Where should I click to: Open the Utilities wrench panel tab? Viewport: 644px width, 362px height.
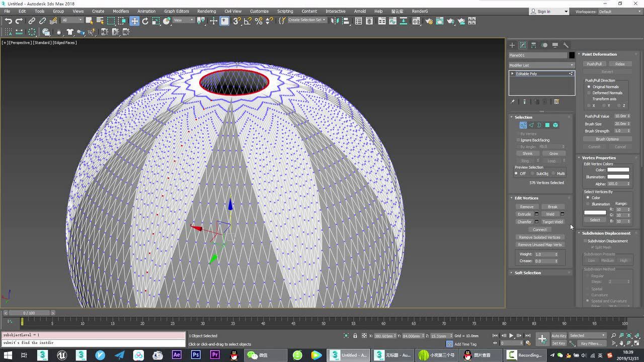(x=566, y=45)
